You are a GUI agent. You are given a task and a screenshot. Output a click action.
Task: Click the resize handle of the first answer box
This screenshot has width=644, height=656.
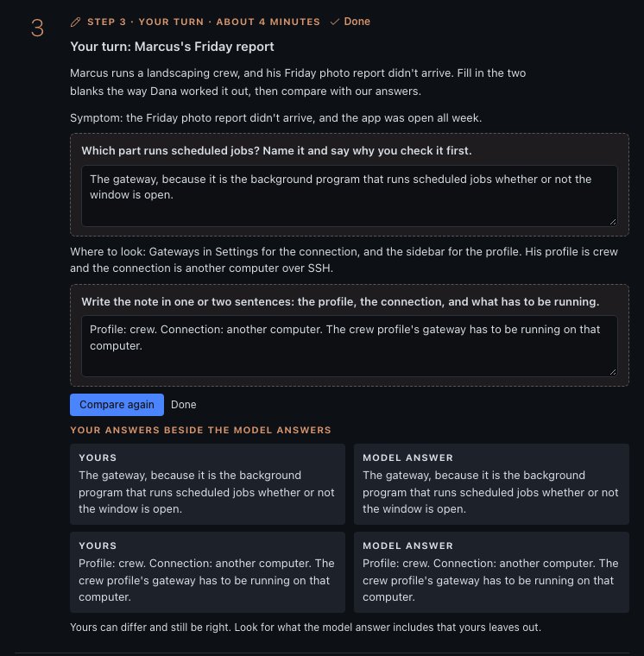point(613,222)
